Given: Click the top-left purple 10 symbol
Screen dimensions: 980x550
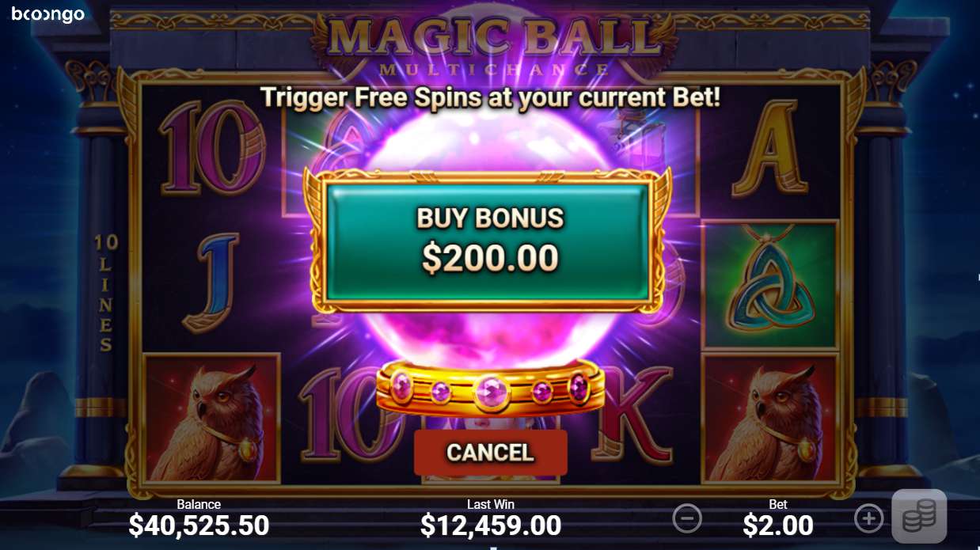Looking at the screenshot, I should 212,147.
